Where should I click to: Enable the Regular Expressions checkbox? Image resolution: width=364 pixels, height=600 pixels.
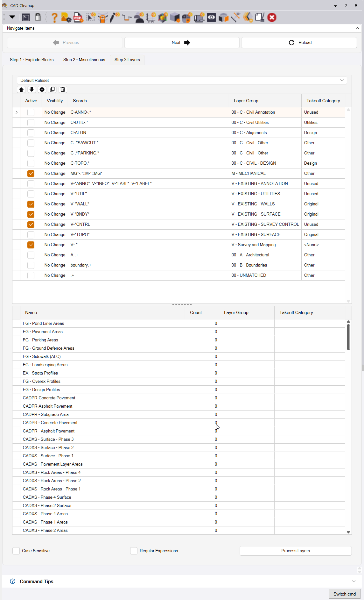pos(134,551)
